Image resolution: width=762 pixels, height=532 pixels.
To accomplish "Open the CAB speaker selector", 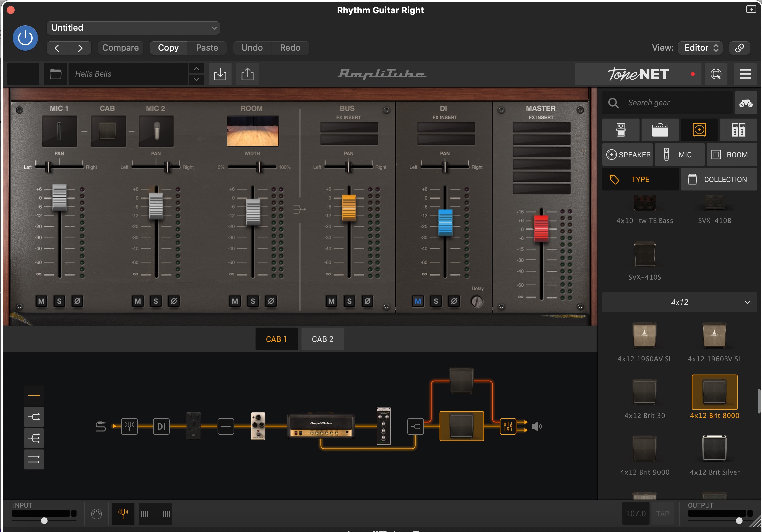I will pos(108,131).
